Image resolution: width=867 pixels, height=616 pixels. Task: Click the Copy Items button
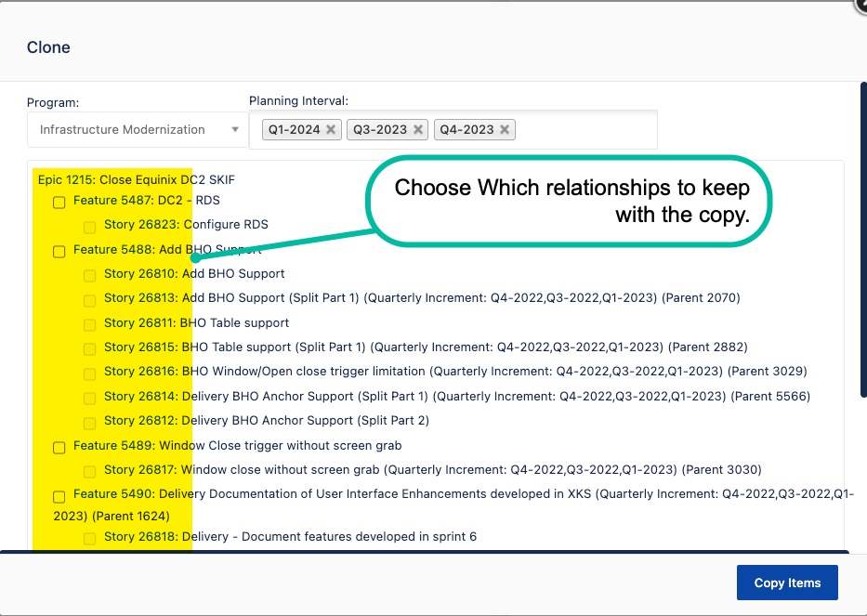click(x=787, y=583)
